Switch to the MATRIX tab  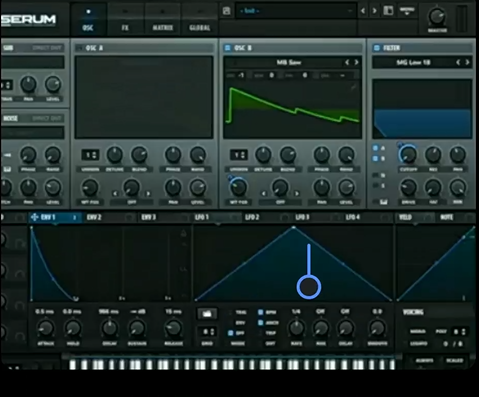[x=162, y=28]
